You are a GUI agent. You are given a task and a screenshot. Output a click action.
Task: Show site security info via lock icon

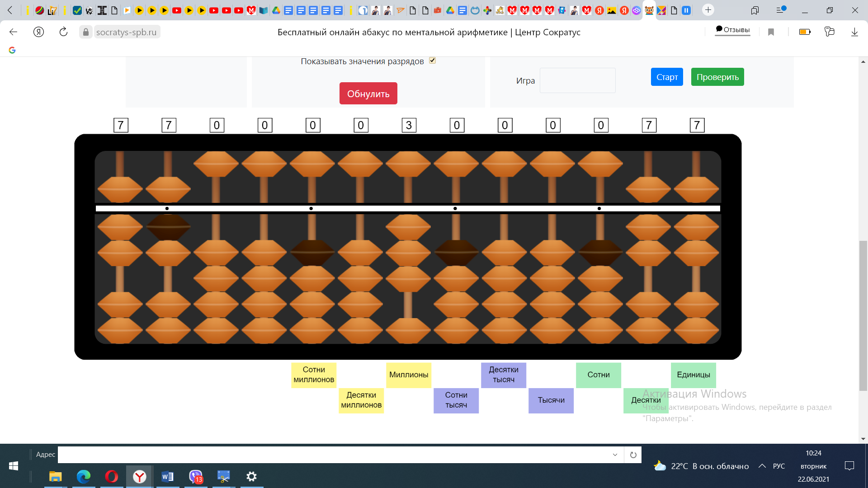pyautogui.click(x=86, y=32)
